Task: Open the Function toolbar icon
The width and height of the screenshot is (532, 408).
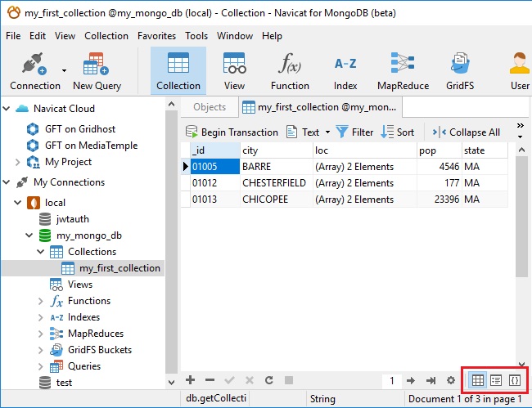Action: [290, 71]
